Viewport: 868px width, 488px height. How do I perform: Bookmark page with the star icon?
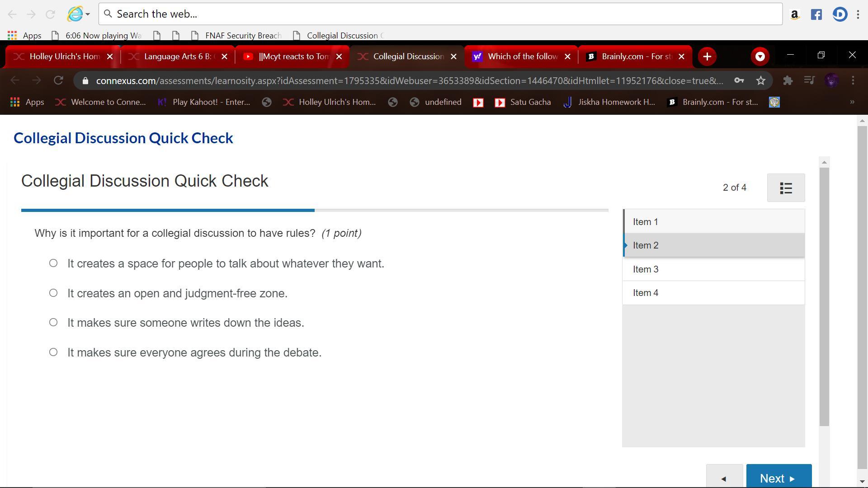click(x=761, y=80)
